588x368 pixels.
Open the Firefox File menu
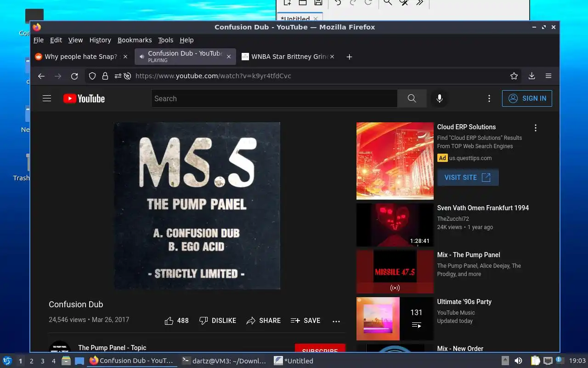[x=39, y=40]
